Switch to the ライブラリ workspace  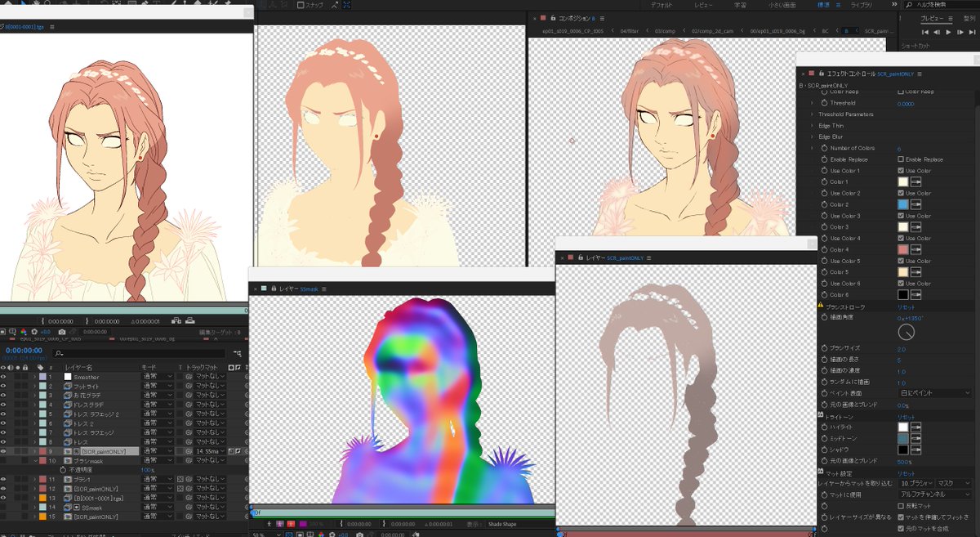click(x=862, y=5)
